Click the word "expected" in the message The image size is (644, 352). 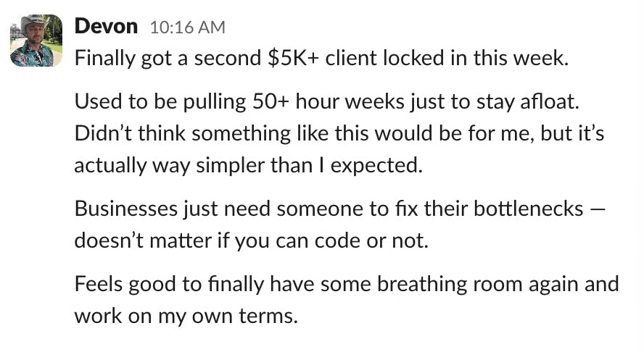point(381,166)
